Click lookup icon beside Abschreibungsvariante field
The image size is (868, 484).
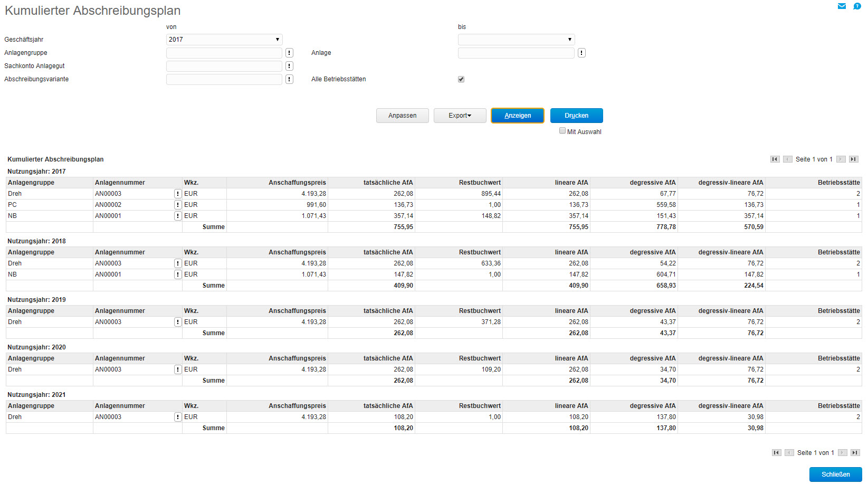289,79
